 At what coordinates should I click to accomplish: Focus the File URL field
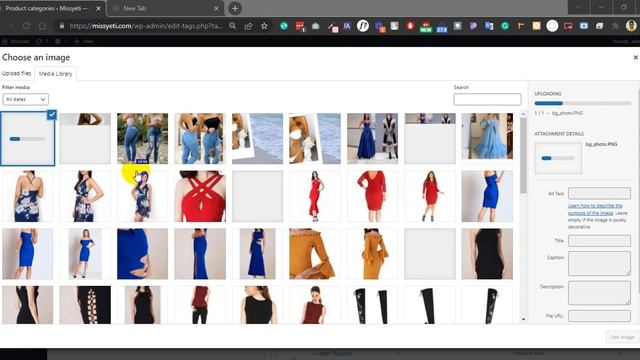[599, 316]
